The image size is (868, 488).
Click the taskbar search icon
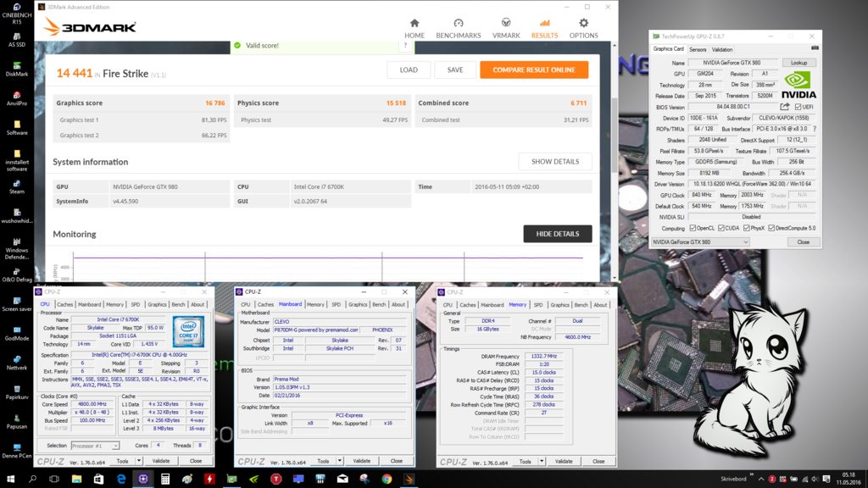pyautogui.click(x=32, y=479)
